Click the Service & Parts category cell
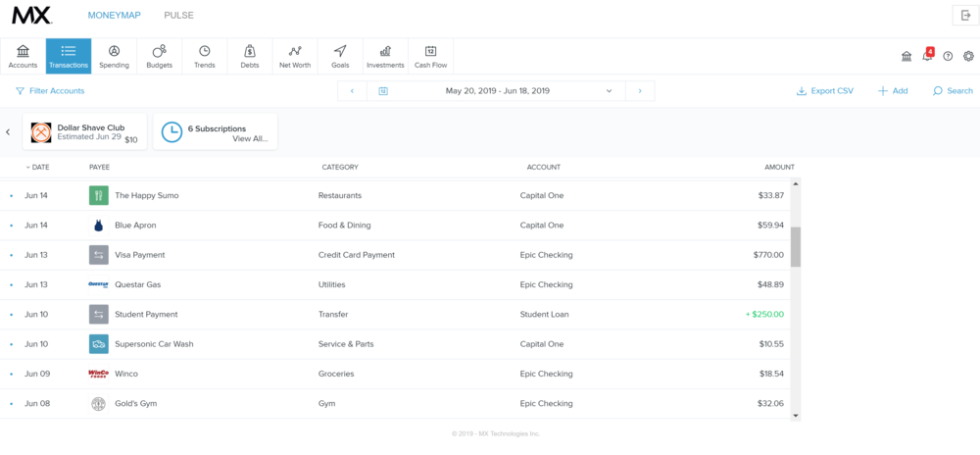980x455 pixels. (x=346, y=344)
